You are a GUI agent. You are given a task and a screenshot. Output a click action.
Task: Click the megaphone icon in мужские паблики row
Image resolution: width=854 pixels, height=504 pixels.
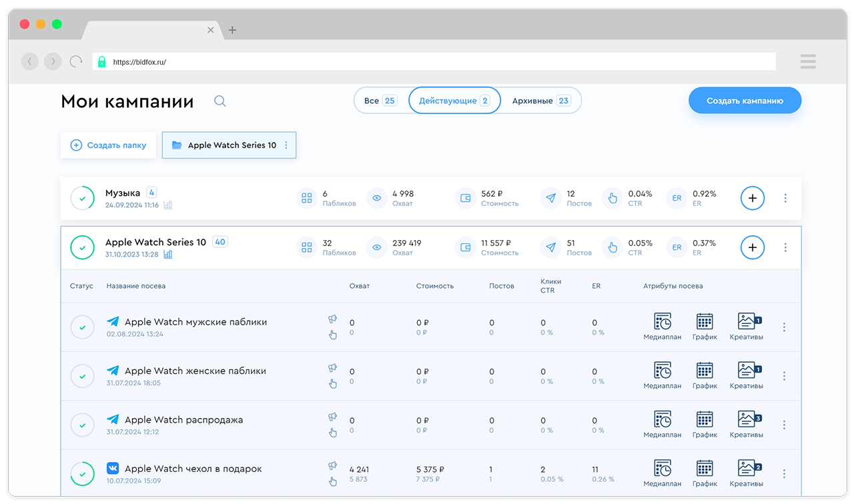point(333,319)
